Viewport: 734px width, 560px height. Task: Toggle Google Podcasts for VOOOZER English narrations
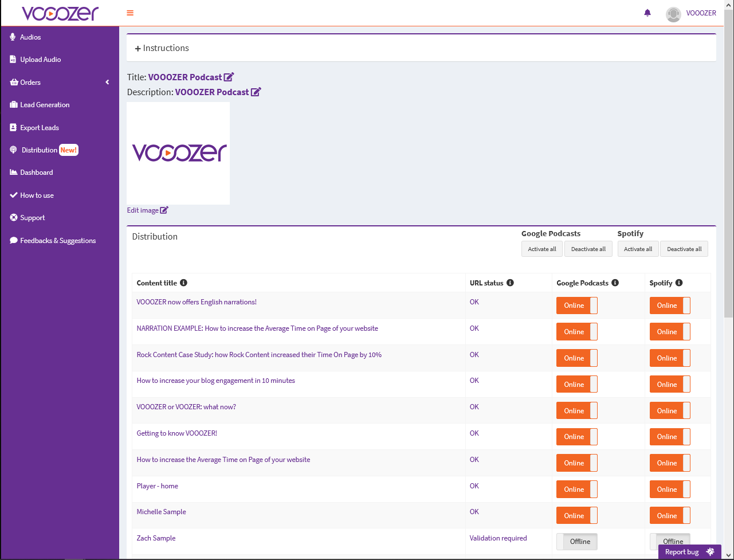577,306
